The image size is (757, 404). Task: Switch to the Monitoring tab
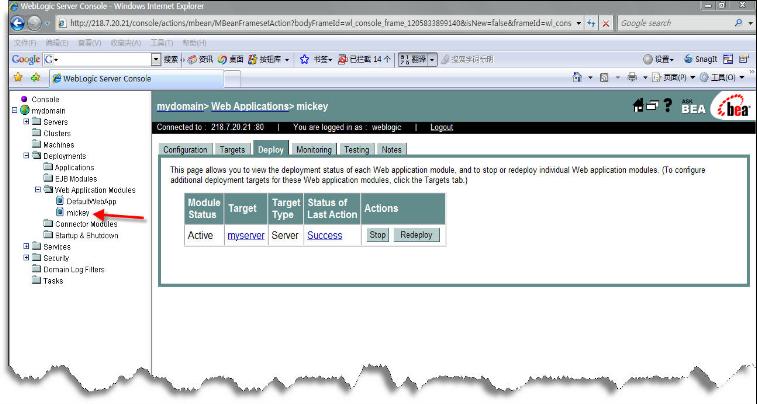pyautogui.click(x=314, y=150)
